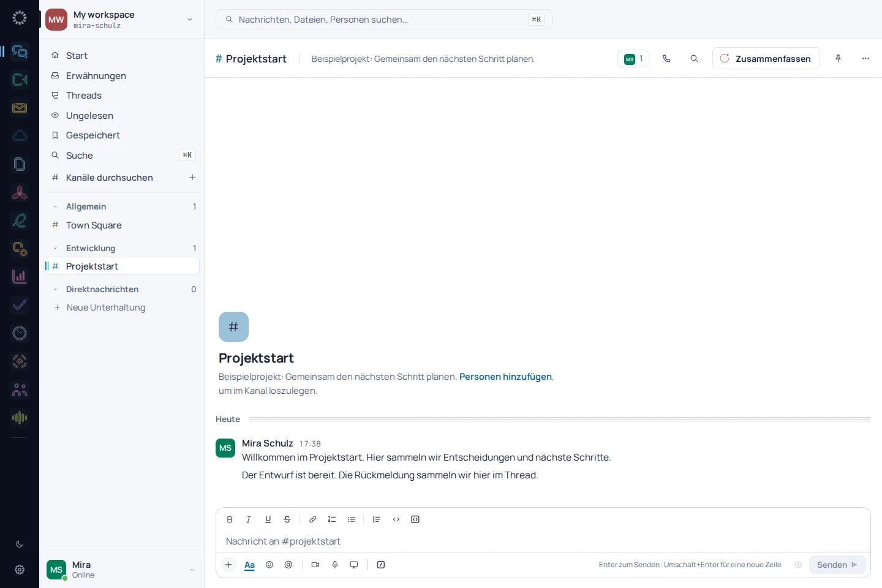882x588 pixels.
Task: Toggle underline formatting
Action: click(268, 519)
